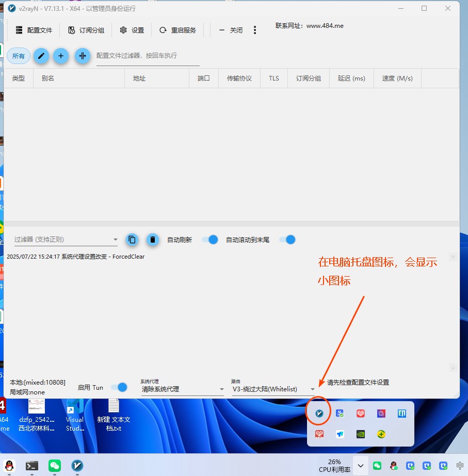Click the 本地:[mixed:10808] status text

pyautogui.click(x=37, y=382)
